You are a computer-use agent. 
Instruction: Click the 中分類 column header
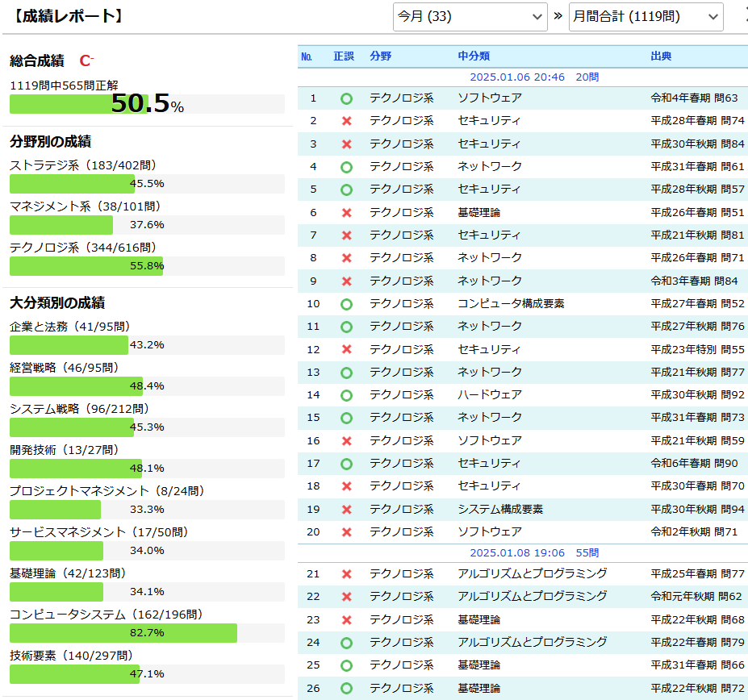pyautogui.click(x=474, y=56)
